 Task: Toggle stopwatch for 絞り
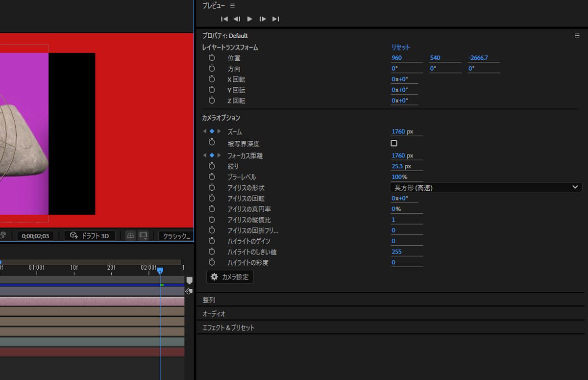coord(212,166)
